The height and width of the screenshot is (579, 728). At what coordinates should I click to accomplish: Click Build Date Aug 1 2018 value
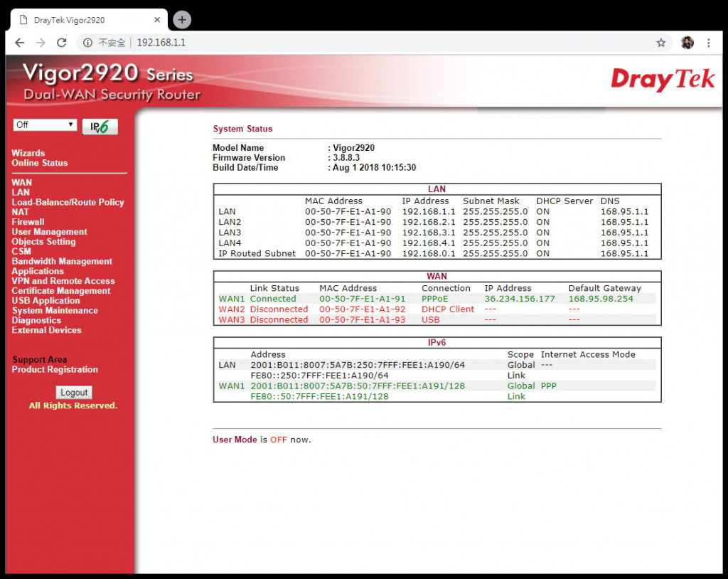tap(374, 168)
